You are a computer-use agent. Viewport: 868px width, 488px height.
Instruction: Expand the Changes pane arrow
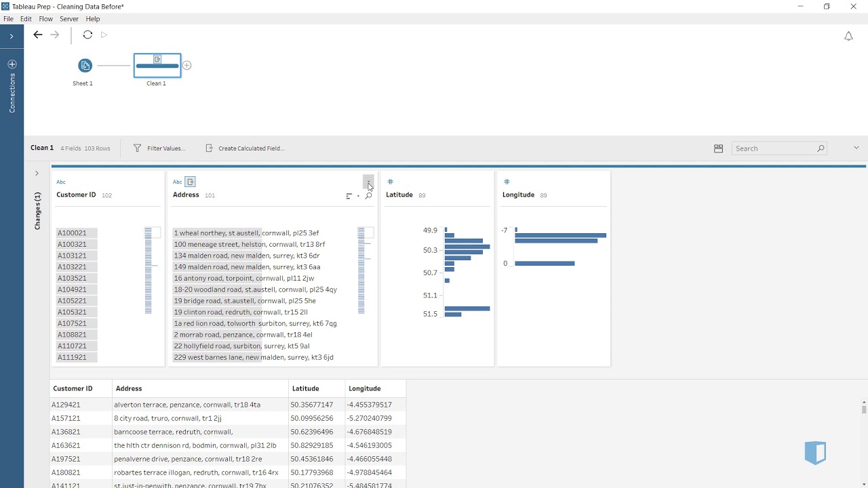[37, 174]
